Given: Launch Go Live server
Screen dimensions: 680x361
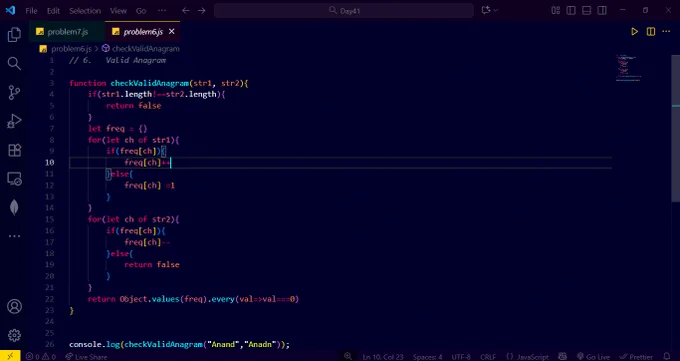Looking at the screenshot, I should pyautogui.click(x=593, y=357).
